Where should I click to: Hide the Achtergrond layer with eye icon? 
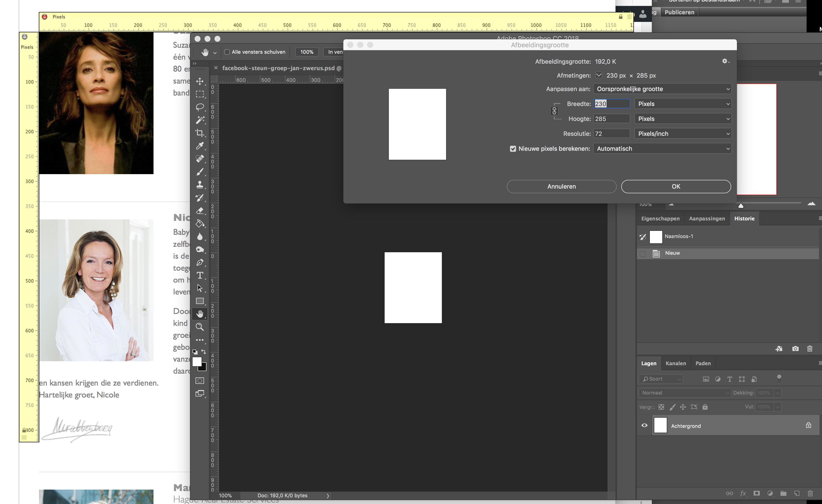pos(645,425)
